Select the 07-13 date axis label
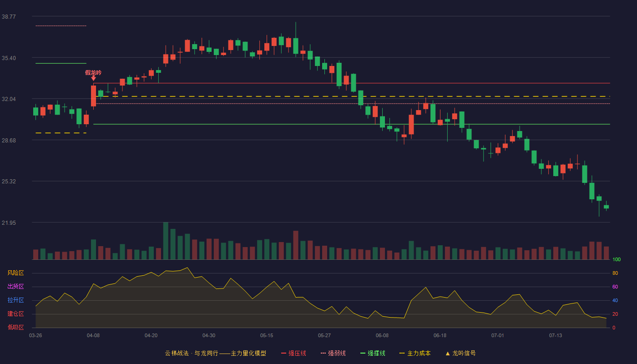 [x=556, y=335]
